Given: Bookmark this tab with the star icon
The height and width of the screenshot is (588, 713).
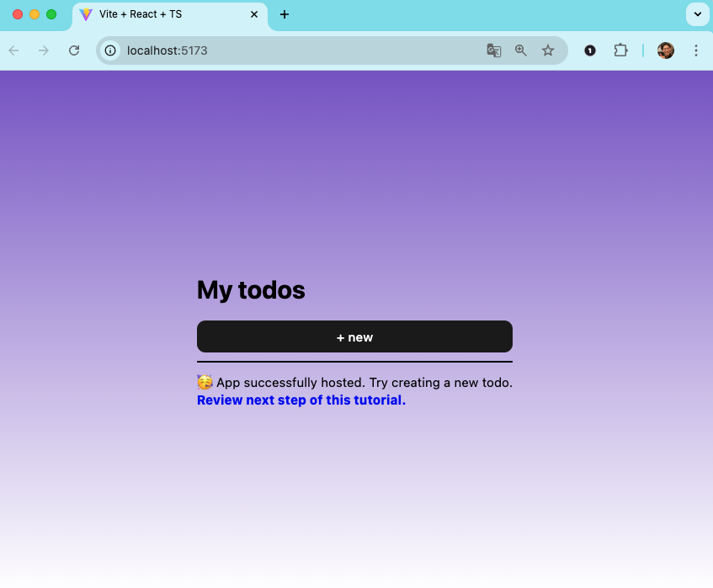Looking at the screenshot, I should 548,50.
